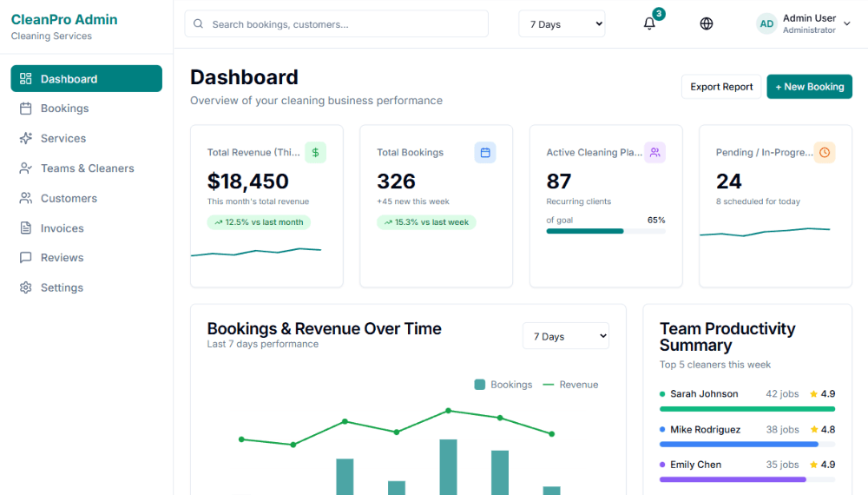This screenshot has width=868, height=495.
Task: Open the Invoices sidebar item
Action: tap(86, 228)
